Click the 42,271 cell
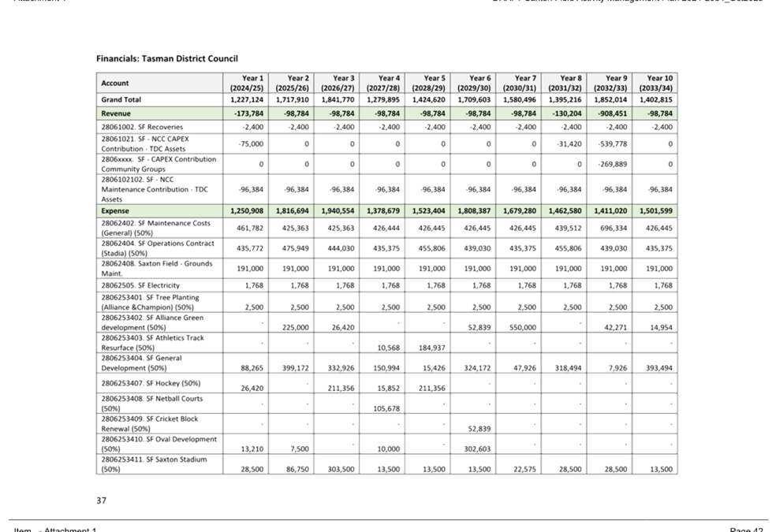Screen dimensions: 776x532 pyautogui.click(x=616, y=327)
